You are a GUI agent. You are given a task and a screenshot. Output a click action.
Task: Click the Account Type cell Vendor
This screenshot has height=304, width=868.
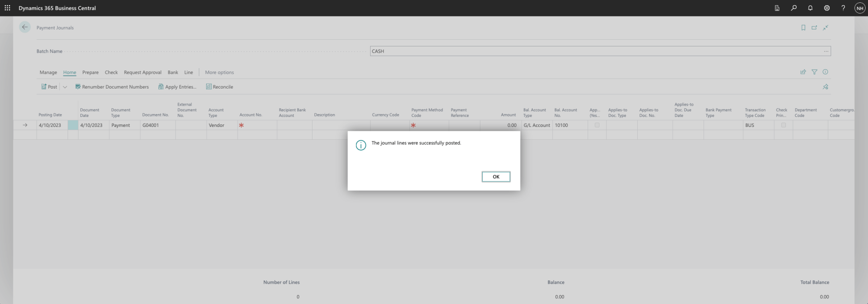(222, 125)
